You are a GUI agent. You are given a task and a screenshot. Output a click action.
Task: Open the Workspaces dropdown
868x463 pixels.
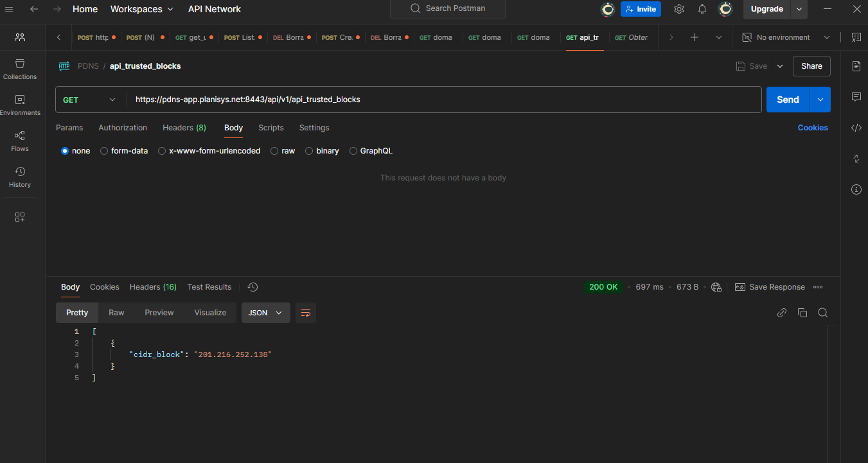tap(142, 9)
